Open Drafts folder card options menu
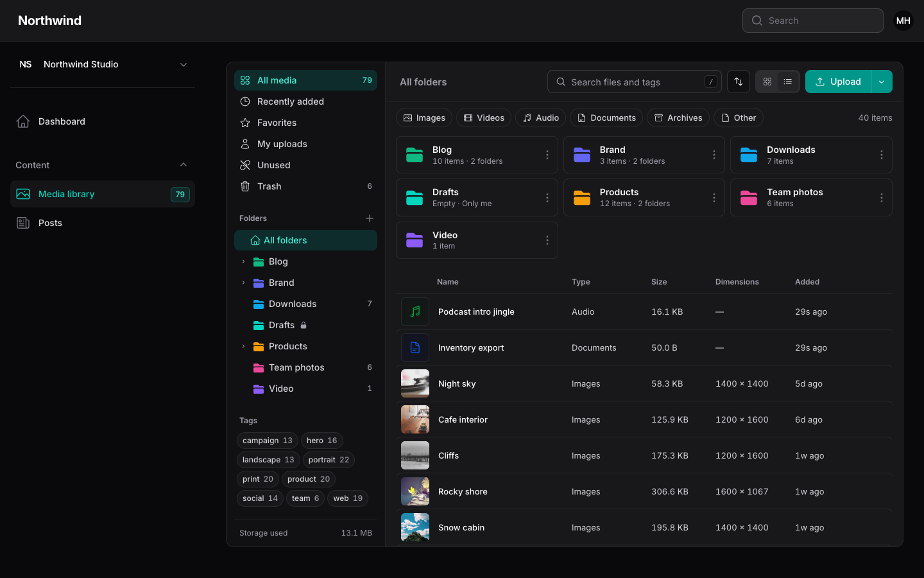 point(547,198)
